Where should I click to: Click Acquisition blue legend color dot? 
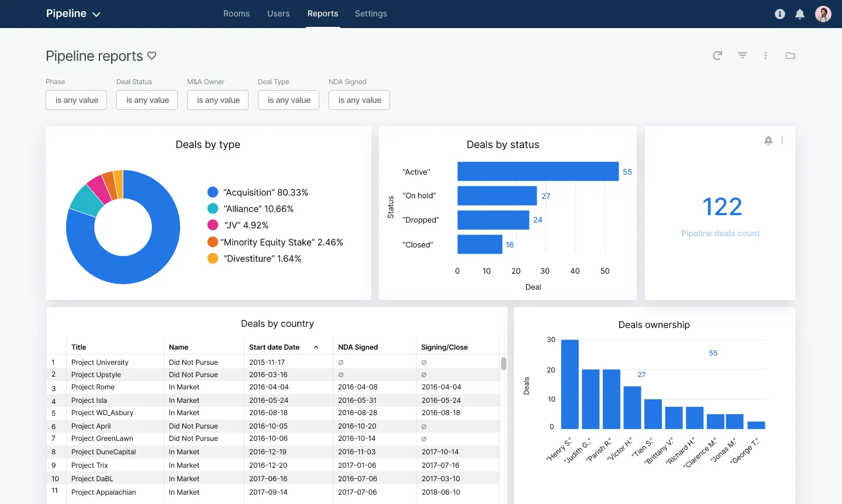click(213, 192)
